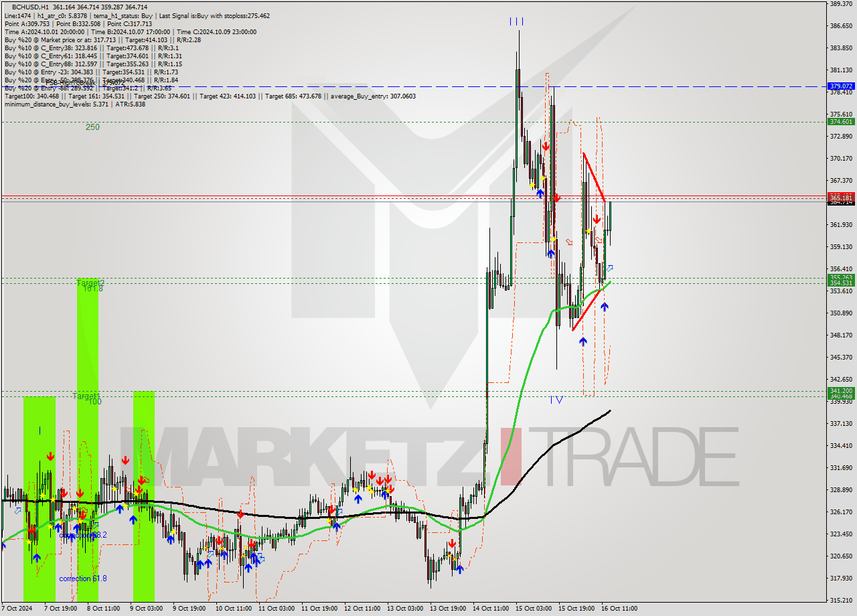Click the BCHUSD,H1 symbol title text
Viewport: 857px width, 616px height.
[29, 7]
